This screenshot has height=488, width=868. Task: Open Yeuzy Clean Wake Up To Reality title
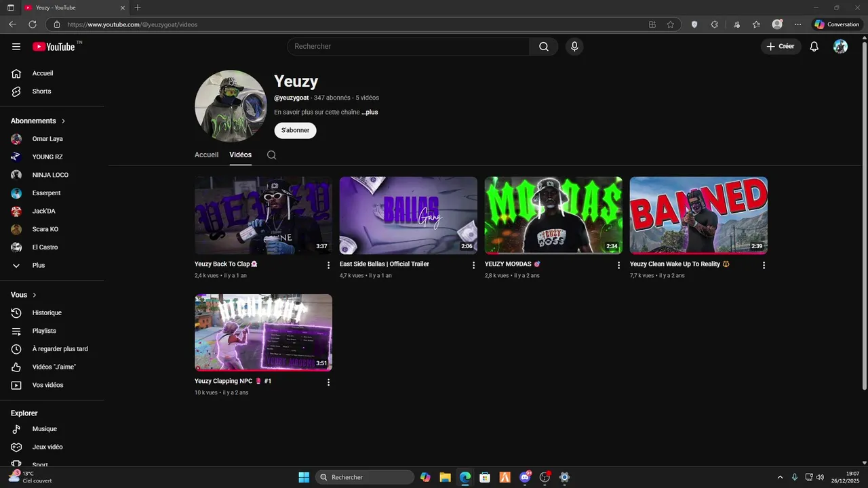(x=679, y=264)
